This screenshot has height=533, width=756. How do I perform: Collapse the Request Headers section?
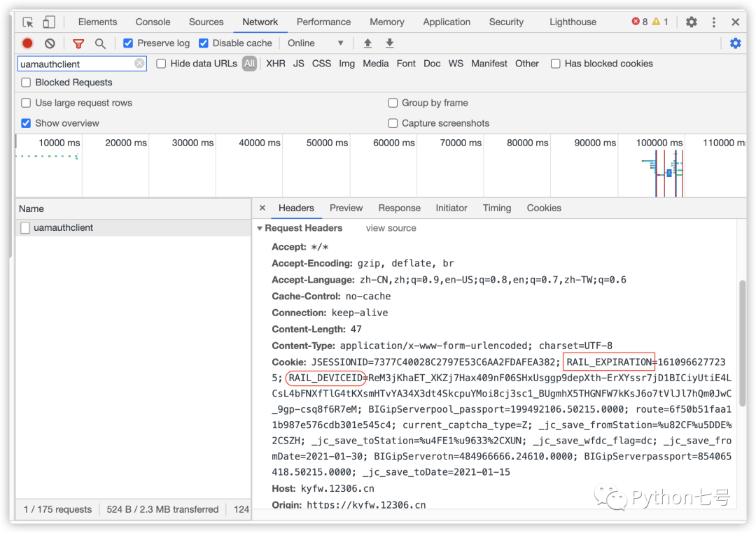coord(260,229)
